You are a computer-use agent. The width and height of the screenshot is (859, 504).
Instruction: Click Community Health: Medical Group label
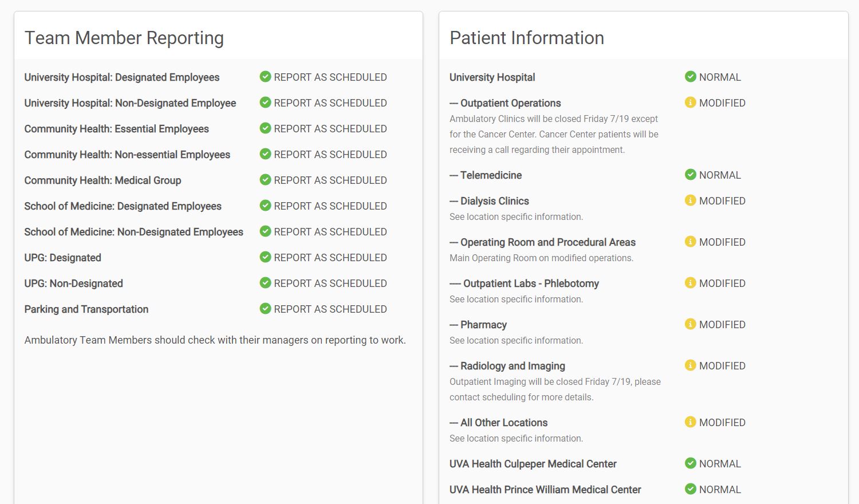pos(103,180)
